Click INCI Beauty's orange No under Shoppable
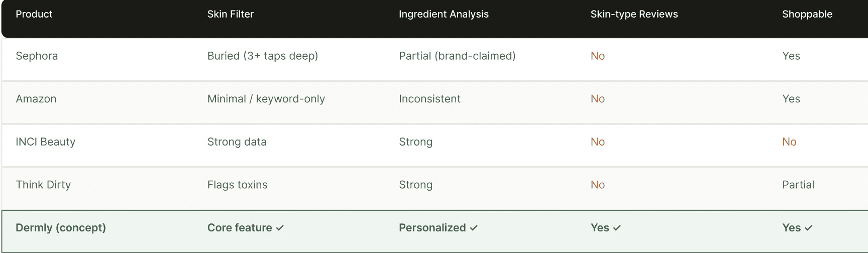 coord(789,142)
